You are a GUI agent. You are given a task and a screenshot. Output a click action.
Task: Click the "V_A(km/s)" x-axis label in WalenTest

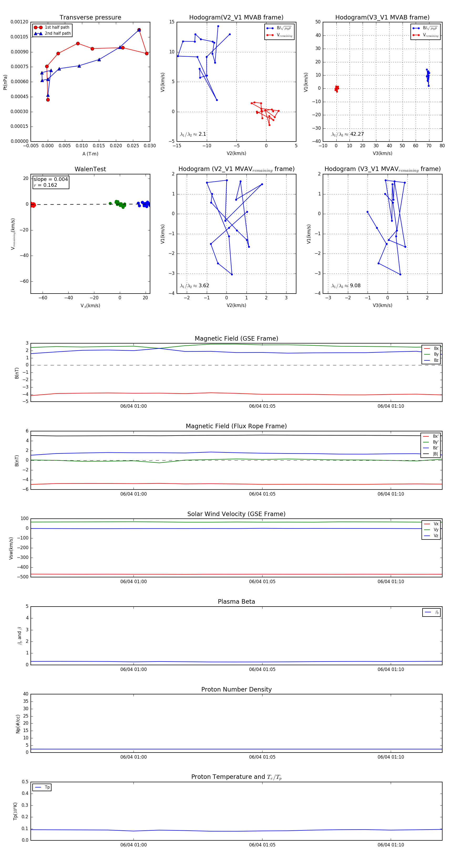click(x=90, y=306)
